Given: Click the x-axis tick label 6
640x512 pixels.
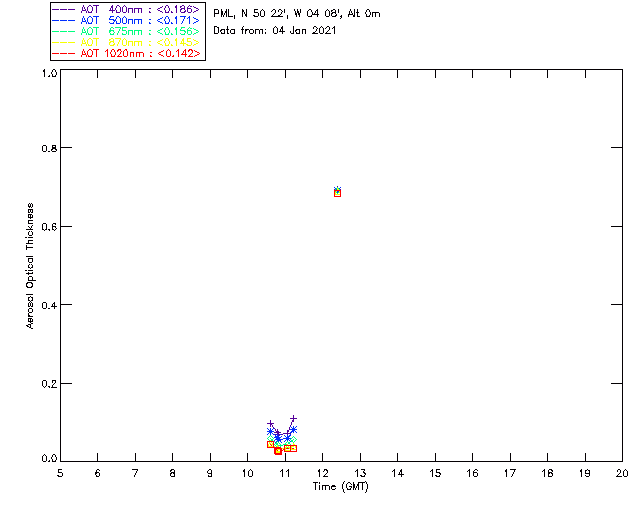Looking at the screenshot, I should pos(98,473).
